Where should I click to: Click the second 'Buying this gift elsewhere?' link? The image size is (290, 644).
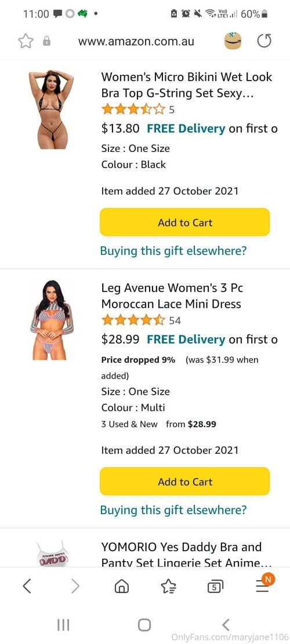pyautogui.click(x=173, y=510)
